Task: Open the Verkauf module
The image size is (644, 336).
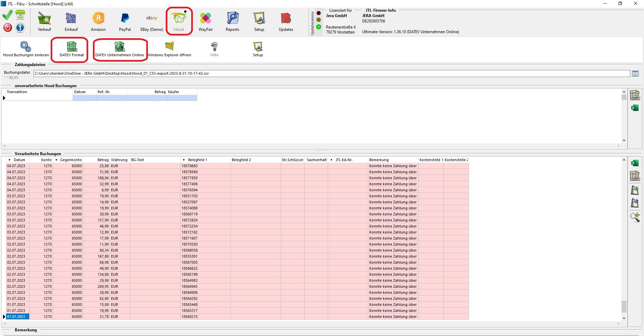Action: [x=44, y=21]
